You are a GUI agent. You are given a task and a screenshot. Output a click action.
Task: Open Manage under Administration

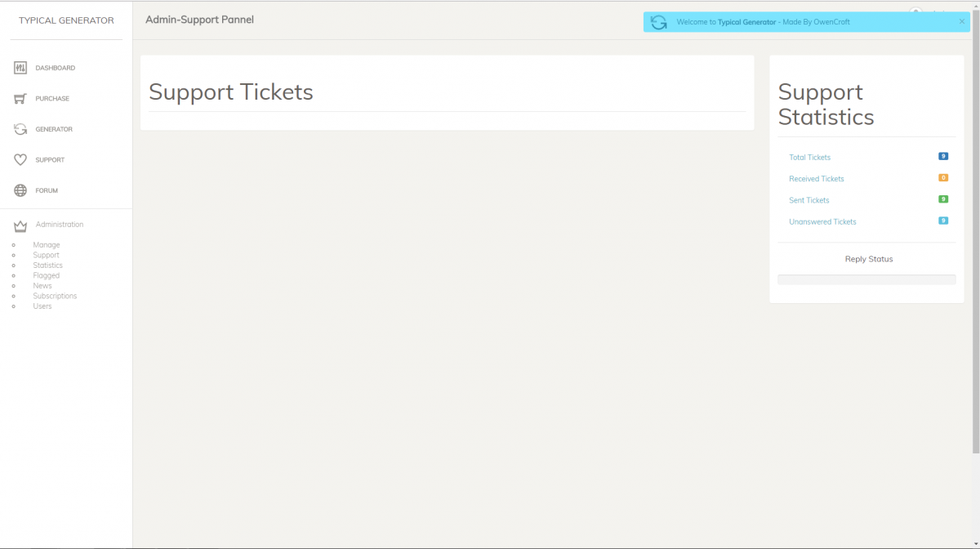pos(47,245)
